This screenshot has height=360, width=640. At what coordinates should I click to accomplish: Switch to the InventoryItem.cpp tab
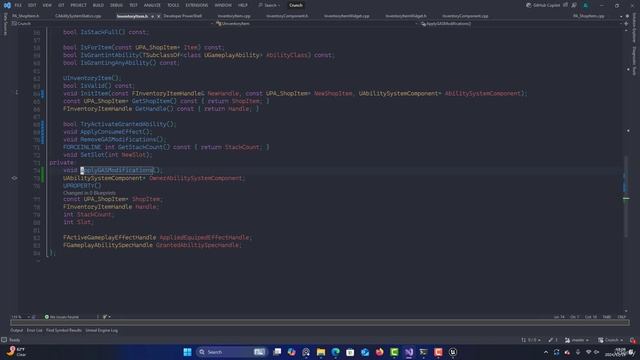[x=234, y=16]
